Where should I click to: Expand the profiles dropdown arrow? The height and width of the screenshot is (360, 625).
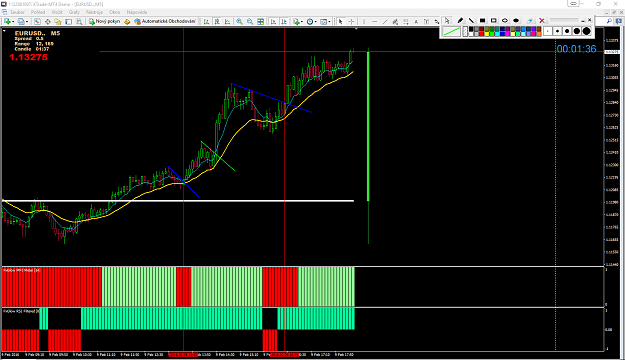coord(27,22)
